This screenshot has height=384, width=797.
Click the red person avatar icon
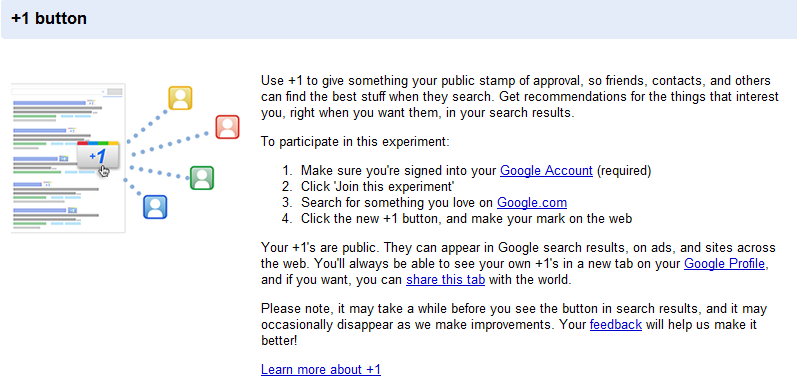tap(227, 127)
